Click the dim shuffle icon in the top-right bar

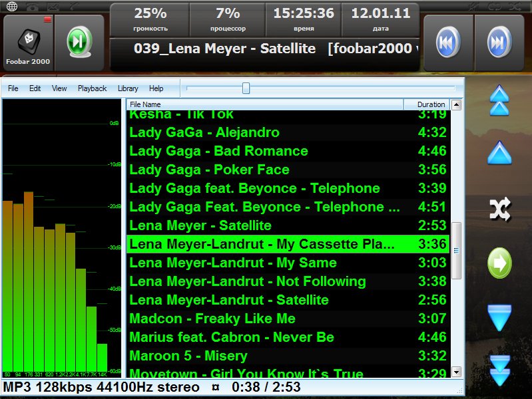tap(515, 6)
